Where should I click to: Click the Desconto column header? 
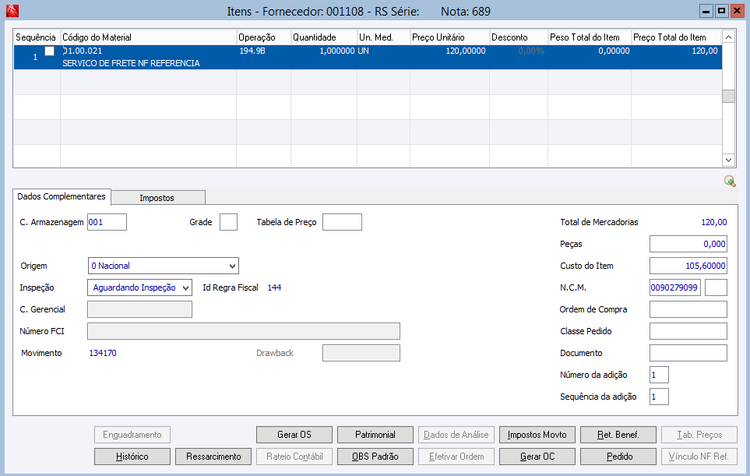point(518,37)
